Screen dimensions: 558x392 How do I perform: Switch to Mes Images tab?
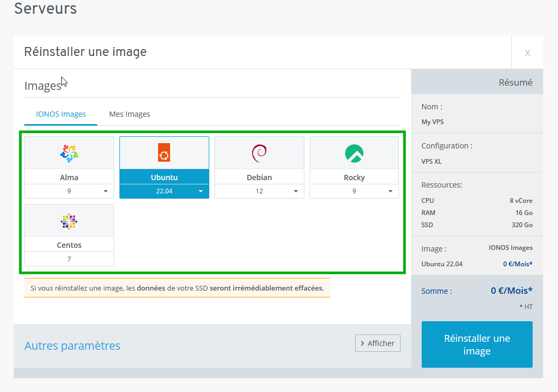point(129,114)
